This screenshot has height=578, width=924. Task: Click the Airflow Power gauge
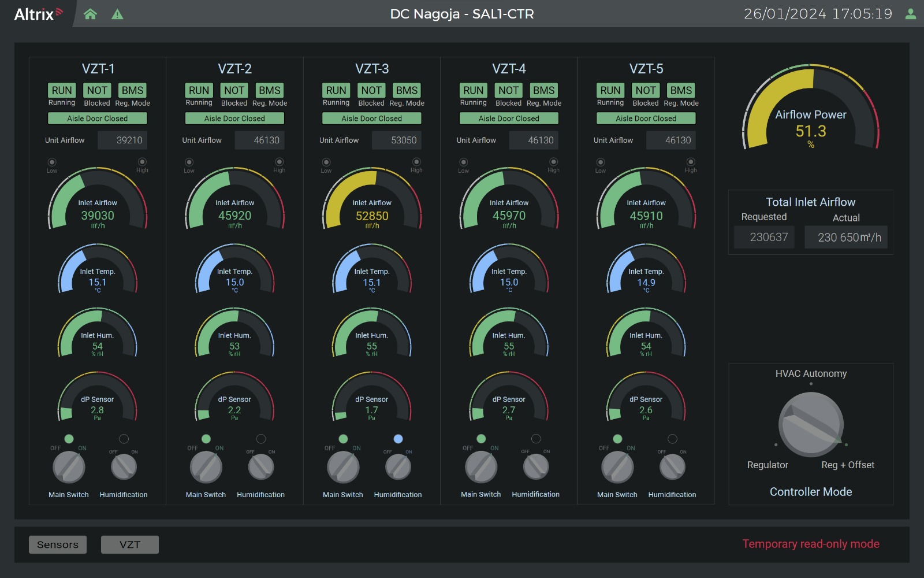point(811,110)
